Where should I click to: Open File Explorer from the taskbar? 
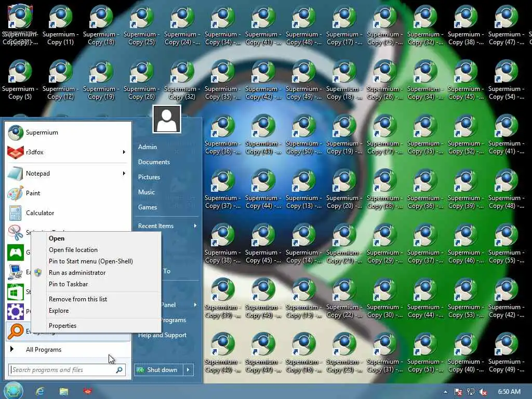(x=64, y=391)
